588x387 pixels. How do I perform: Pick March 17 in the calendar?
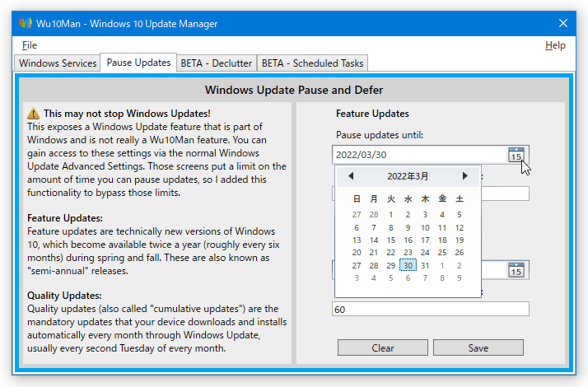[x=425, y=240]
